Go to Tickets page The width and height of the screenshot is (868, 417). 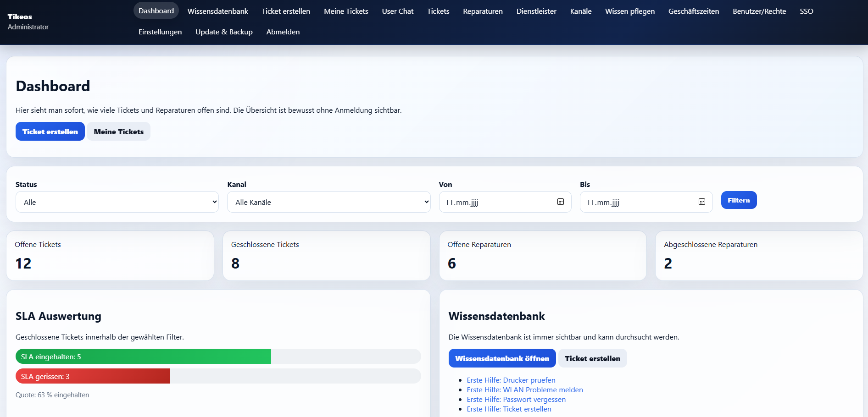(x=438, y=11)
